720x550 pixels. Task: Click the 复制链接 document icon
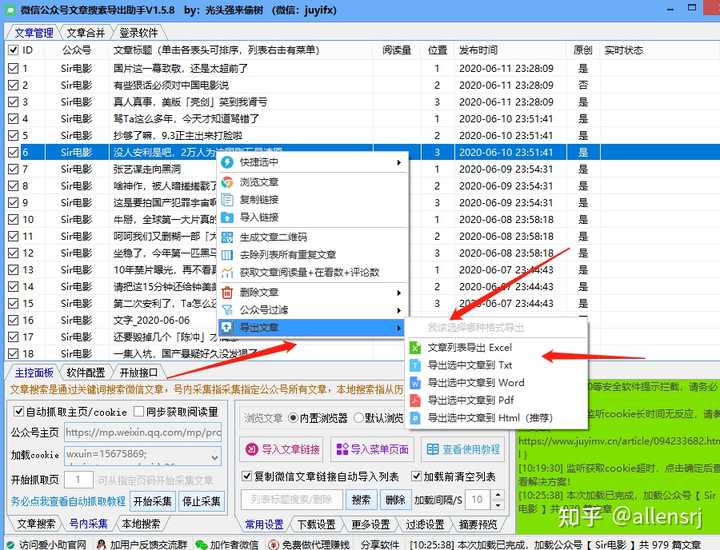[227, 199]
